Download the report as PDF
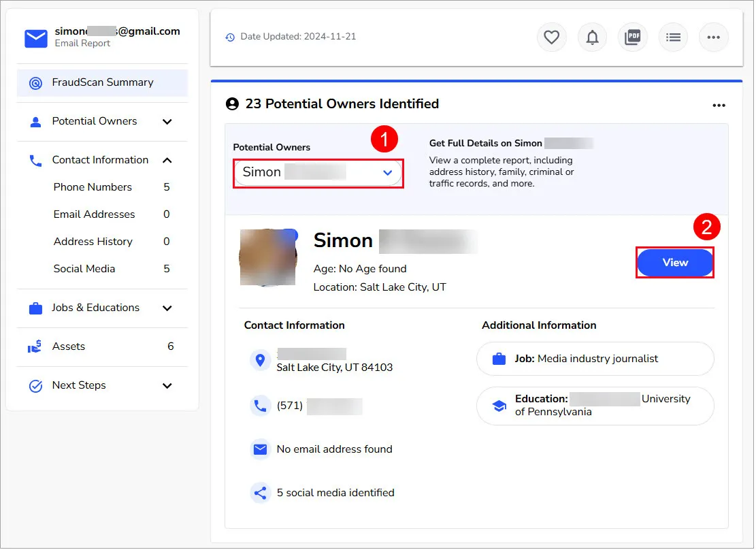Screen dimensions: 756x550 [632, 37]
